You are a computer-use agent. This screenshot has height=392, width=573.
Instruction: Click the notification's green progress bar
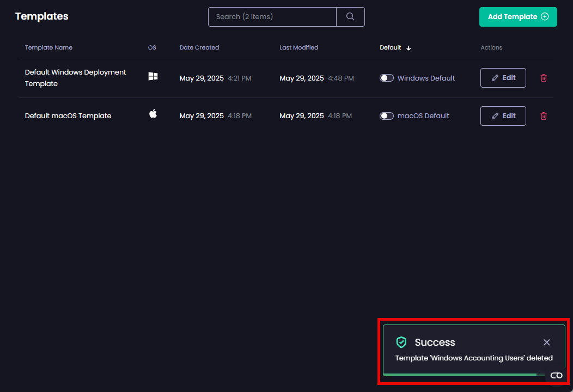(x=460, y=375)
